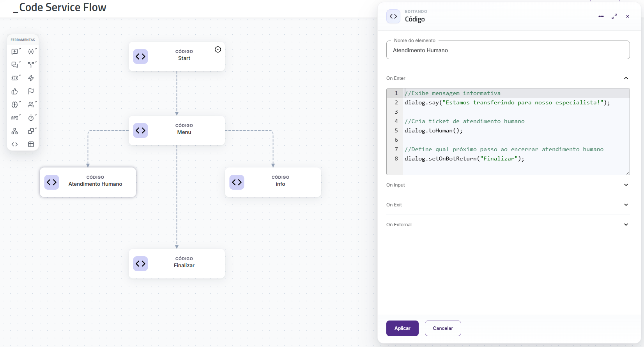Image resolution: width=644 pixels, height=347 pixels.
Task: Click the Finalizar node's code icon
Action: (x=140, y=264)
